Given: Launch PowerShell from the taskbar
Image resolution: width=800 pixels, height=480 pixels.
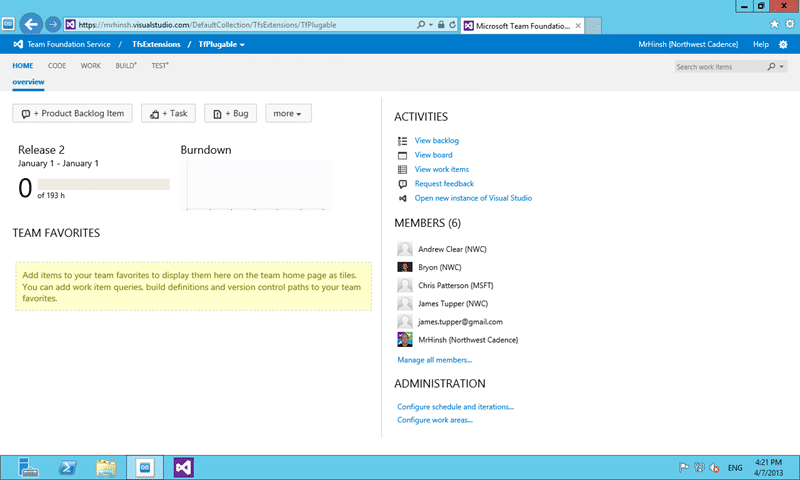Looking at the screenshot, I should 67,467.
